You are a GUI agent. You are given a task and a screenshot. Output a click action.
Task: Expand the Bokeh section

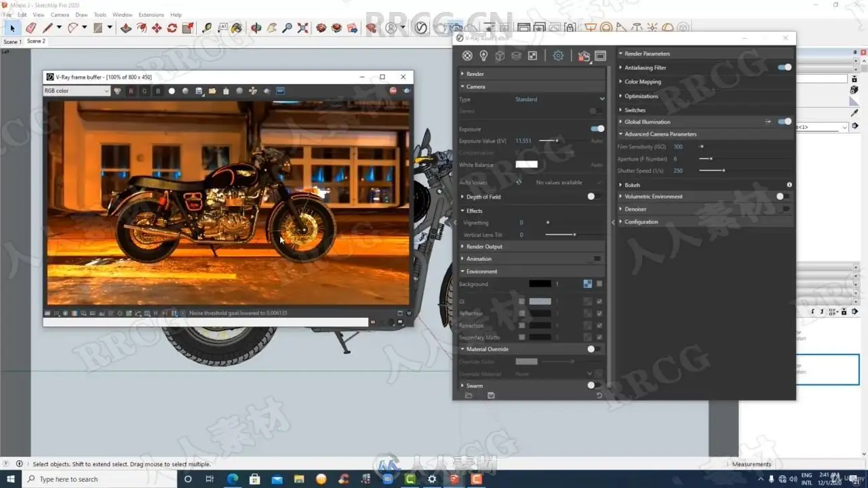click(x=705, y=185)
